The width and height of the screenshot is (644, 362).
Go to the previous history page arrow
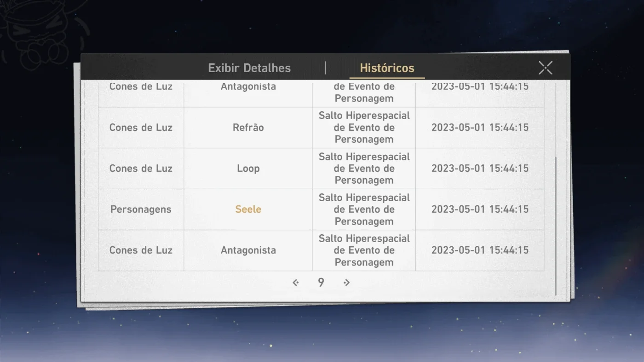[296, 283]
